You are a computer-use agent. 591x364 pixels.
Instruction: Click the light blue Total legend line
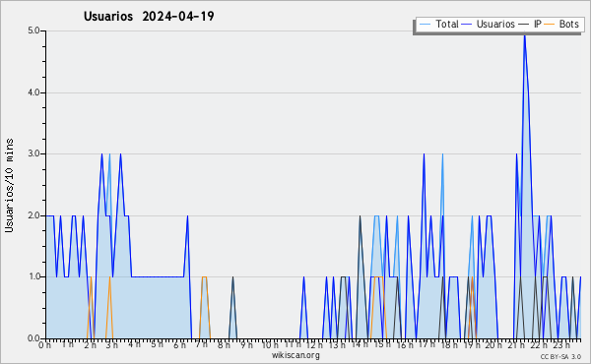[x=425, y=25]
